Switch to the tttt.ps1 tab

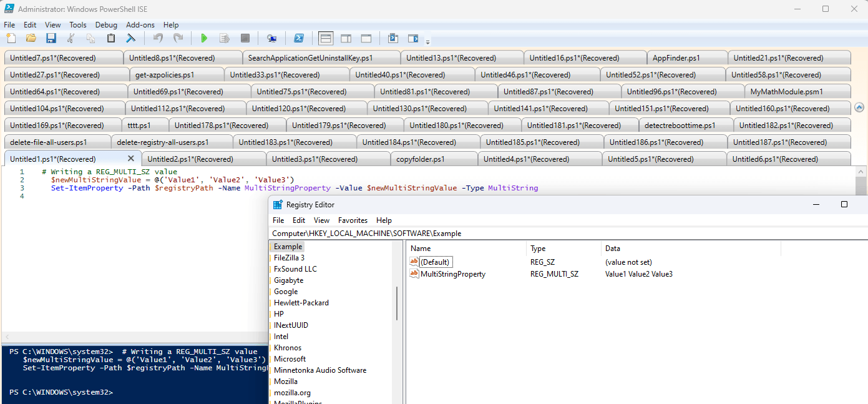(144, 126)
